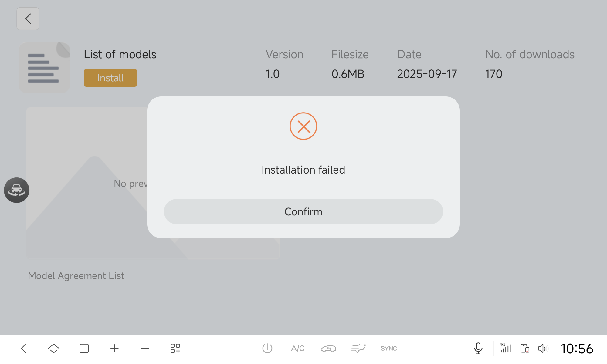The width and height of the screenshot is (607, 364).
Task: Tap the home icon in navigation bar
Action: (x=54, y=348)
